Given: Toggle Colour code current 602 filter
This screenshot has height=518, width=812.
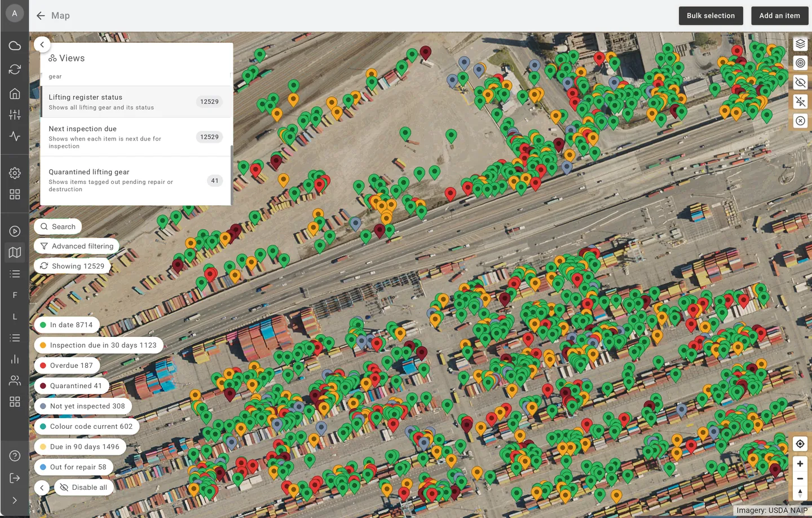Looking at the screenshot, I should pos(87,427).
